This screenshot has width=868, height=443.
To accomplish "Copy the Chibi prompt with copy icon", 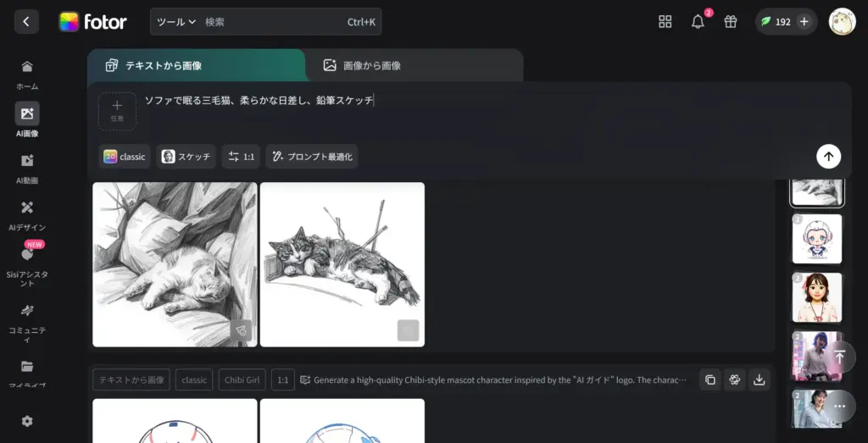I will pos(710,380).
